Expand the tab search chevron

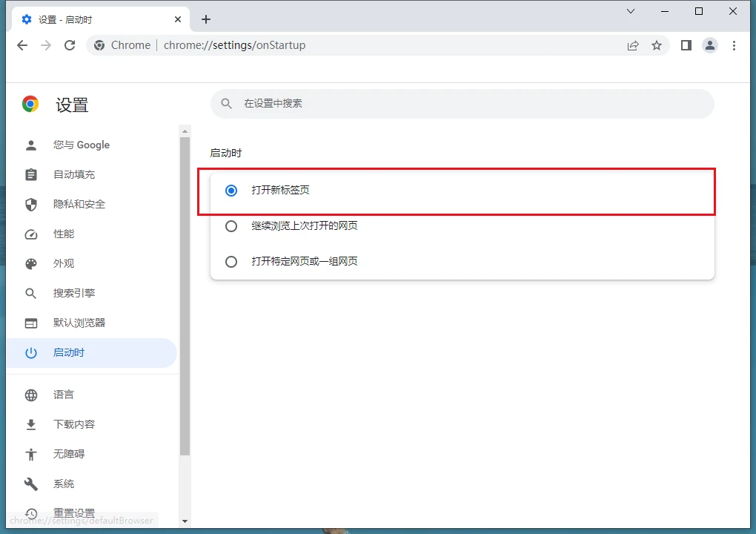tap(631, 11)
